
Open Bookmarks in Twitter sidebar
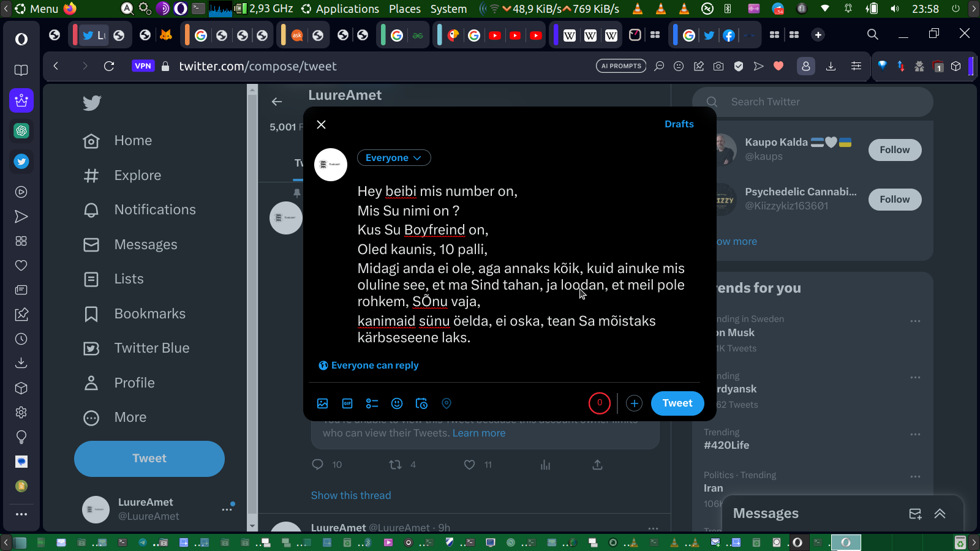(x=134, y=314)
